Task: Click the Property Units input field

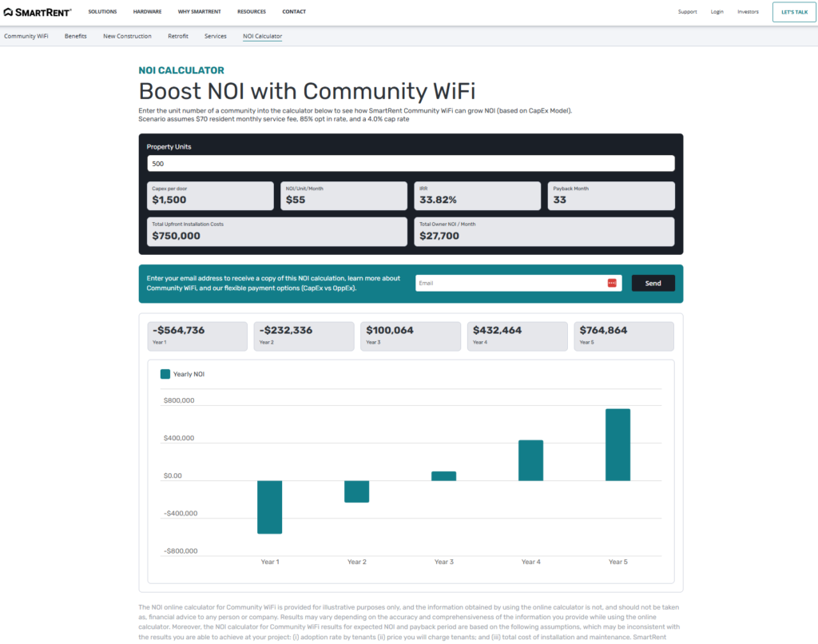Action: 409,163
